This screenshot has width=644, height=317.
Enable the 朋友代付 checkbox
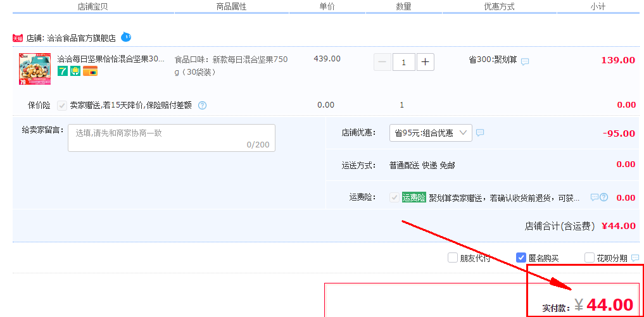click(453, 258)
